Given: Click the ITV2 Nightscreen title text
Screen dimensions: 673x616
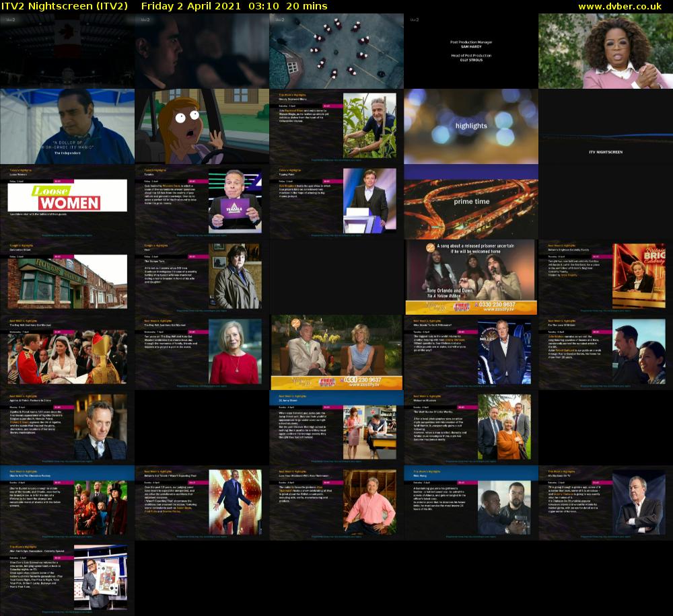Looking at the screenshot, I should [x=64, y=6].
